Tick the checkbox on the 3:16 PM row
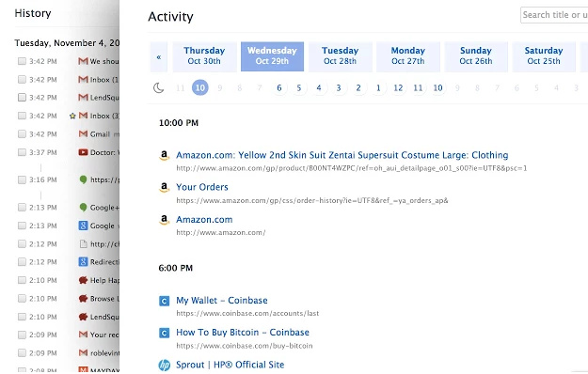This screenshot has height=374, width=588. 23,179
